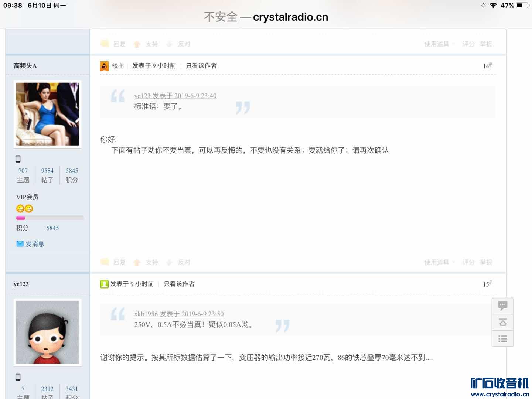The height and width of the screenshot is (399, 532).
Task: Click the points value 5845 below the progress bar
Action: 52,228
